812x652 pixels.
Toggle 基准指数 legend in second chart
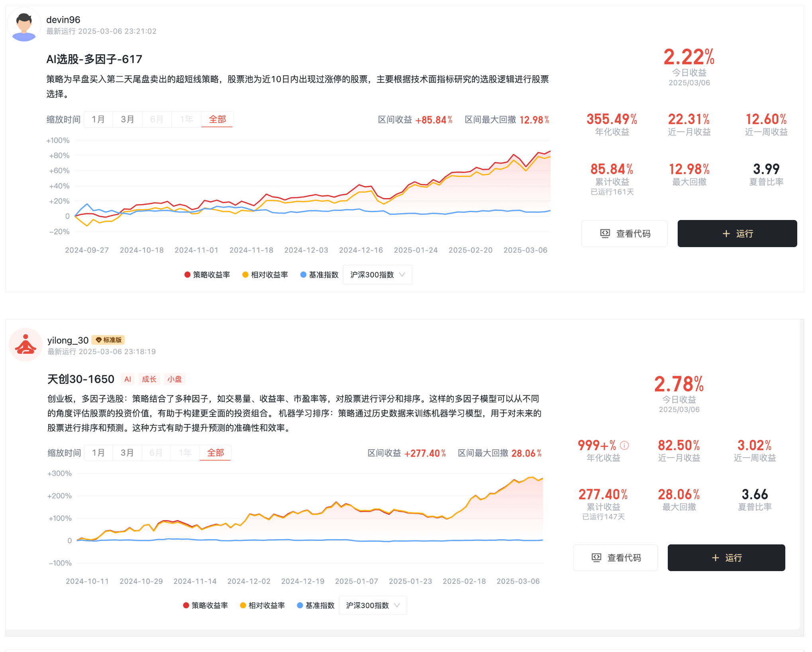(x=316, y=605)
